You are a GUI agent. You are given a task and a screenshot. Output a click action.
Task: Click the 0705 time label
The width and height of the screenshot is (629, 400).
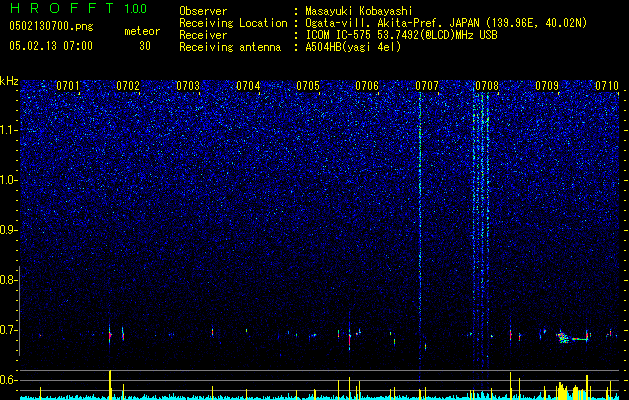308,86
